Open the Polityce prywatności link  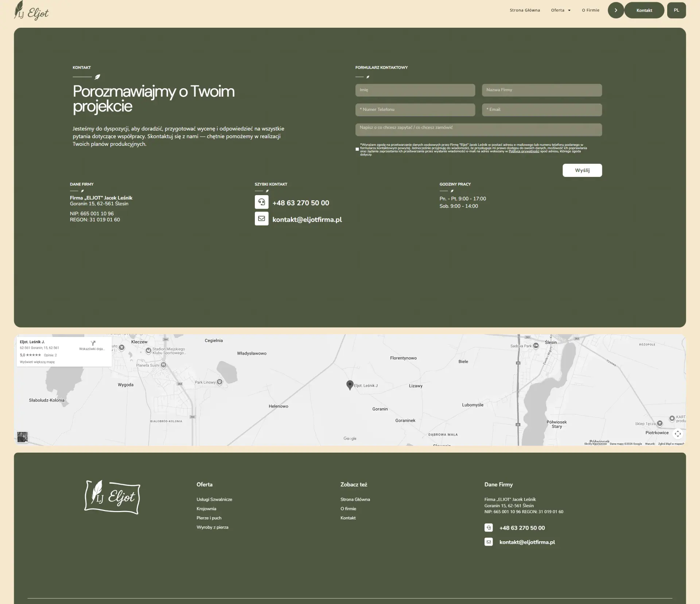[x=524, y=151]
